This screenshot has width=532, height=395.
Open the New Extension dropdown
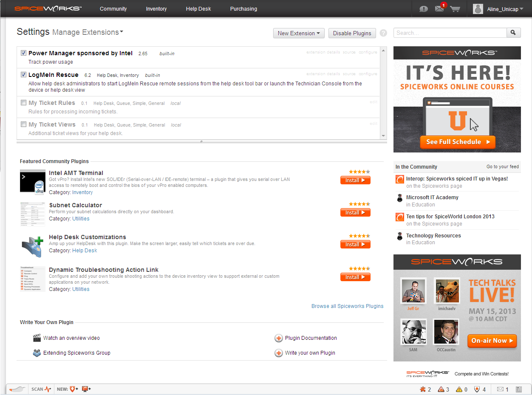[299, 33]
